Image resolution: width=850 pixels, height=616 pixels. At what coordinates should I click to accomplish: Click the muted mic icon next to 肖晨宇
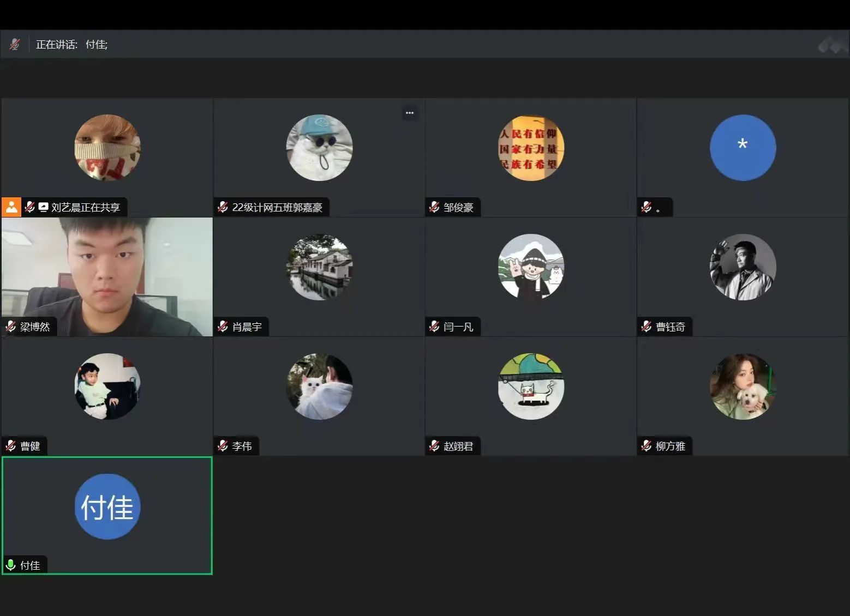point(223,327)
